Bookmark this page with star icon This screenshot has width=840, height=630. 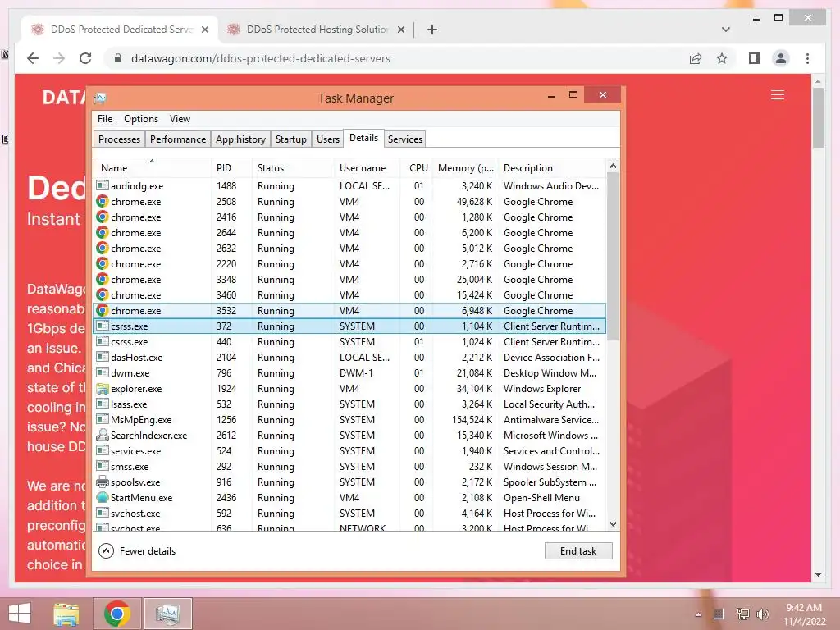point(722,58)
